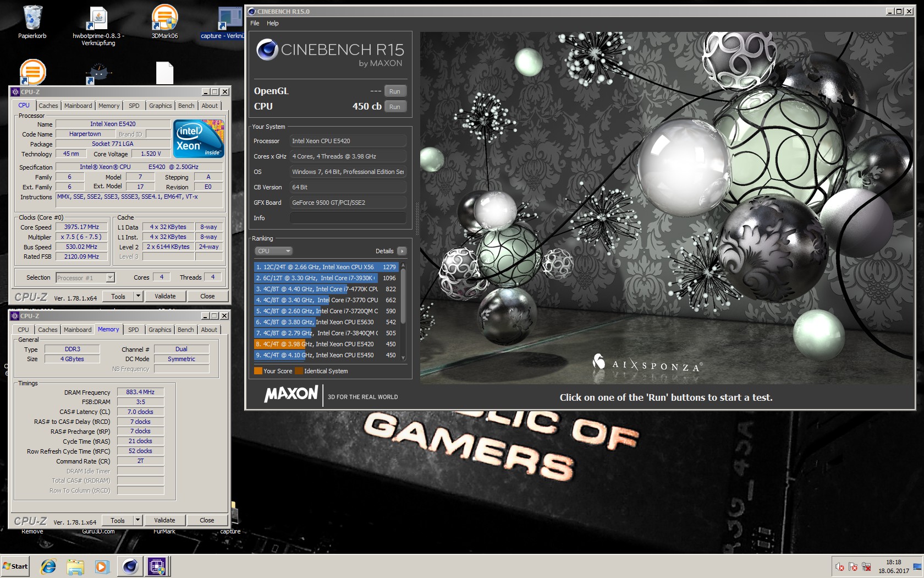Click the Core Voltage 1.520 V value
Screen dimensions: 924x578
click(151, 154)
